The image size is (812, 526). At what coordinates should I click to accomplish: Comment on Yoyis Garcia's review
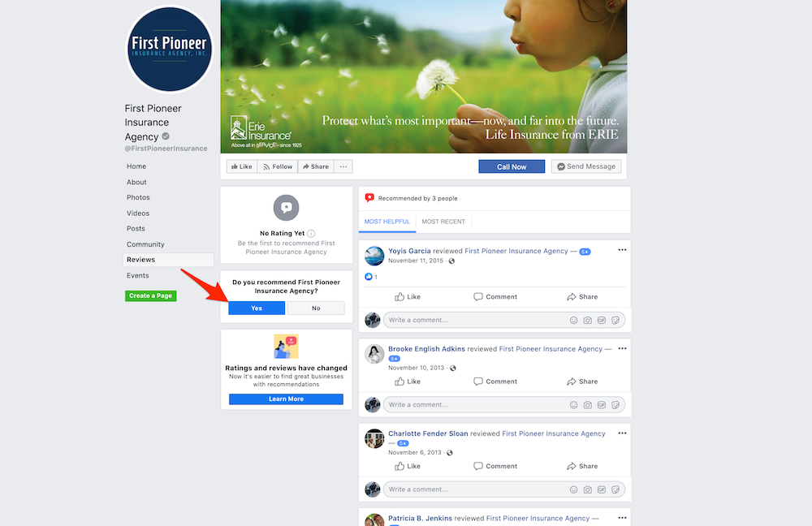[495, 297]
